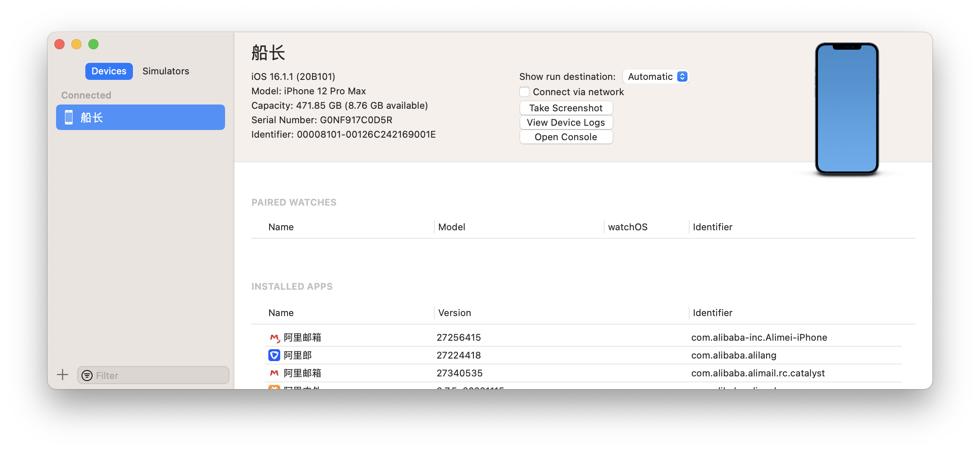The height and width of the screenshot is (452, 980).
Task: Enable Connect via network checkbox
Action: click(x=525, y=92)
